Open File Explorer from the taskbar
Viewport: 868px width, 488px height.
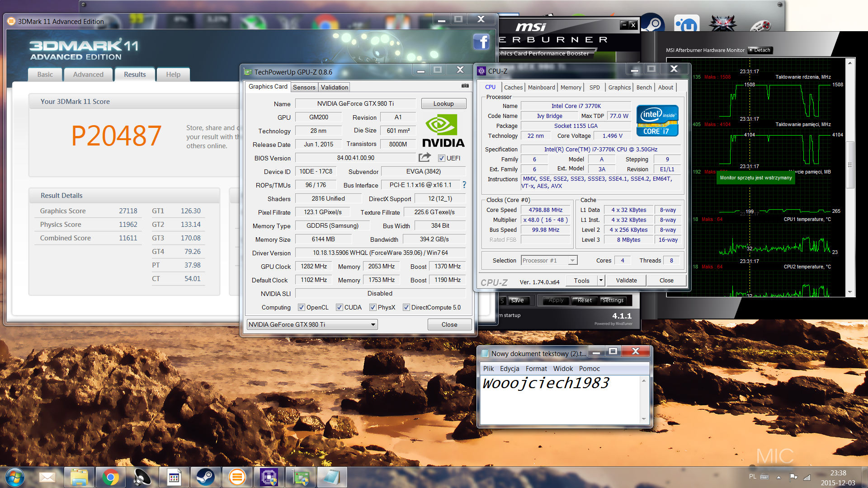pyautogui.click(x=79, y=477)
